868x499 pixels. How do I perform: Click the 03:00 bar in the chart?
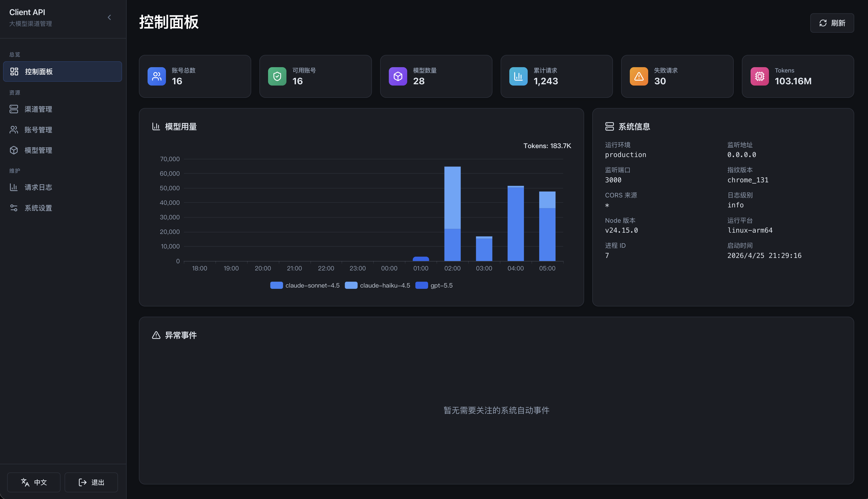[484, 249]
